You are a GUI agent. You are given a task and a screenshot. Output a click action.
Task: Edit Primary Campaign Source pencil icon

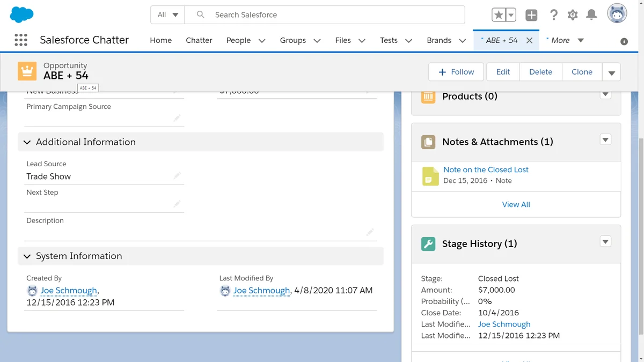pyautogui.click(x=177, y=118)
